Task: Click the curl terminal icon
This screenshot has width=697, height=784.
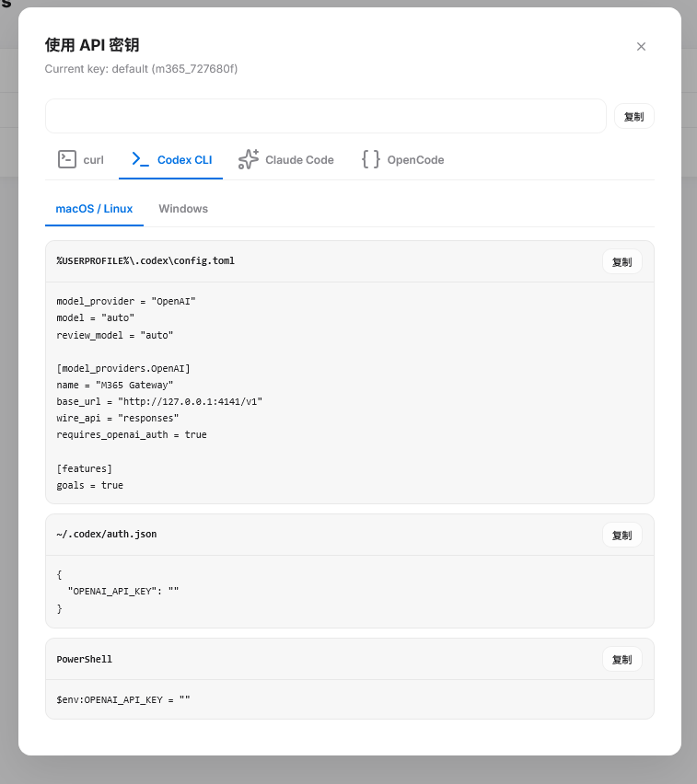Action: tap(67, 159)
